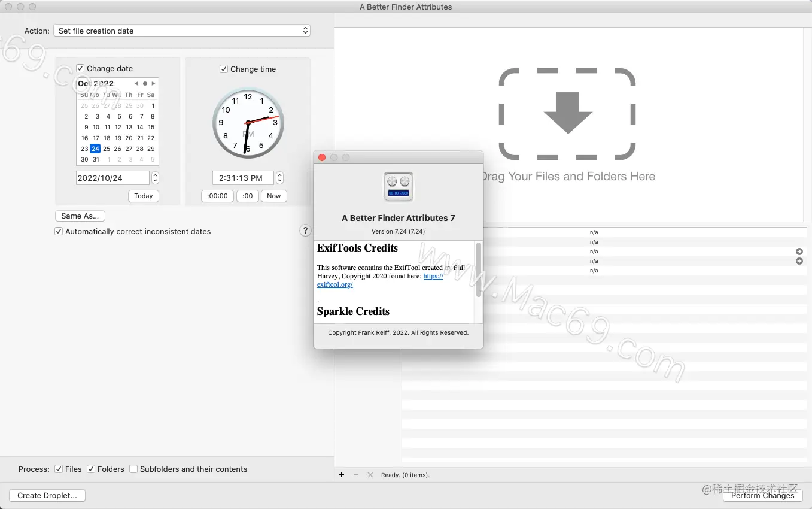Uncheck the Folders process checkbox

(x=91, y=469)
